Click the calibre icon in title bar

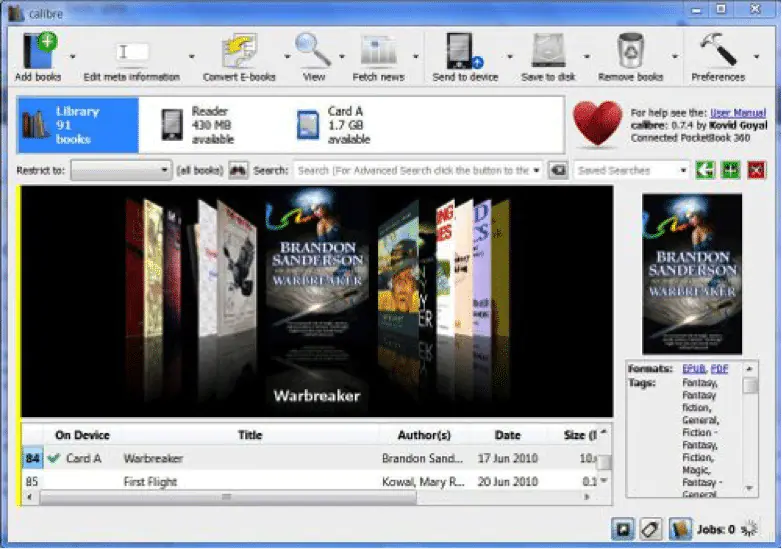(16, 13)
